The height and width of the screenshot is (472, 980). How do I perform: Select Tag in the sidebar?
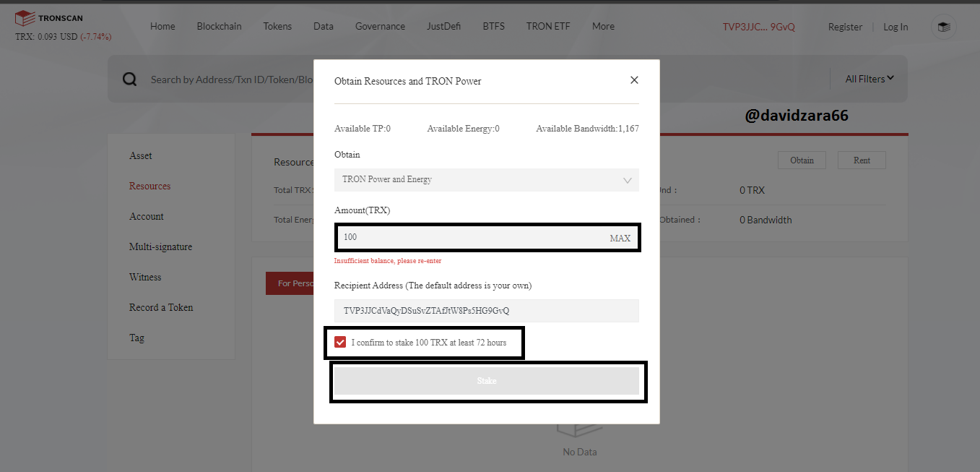point(136,338)
